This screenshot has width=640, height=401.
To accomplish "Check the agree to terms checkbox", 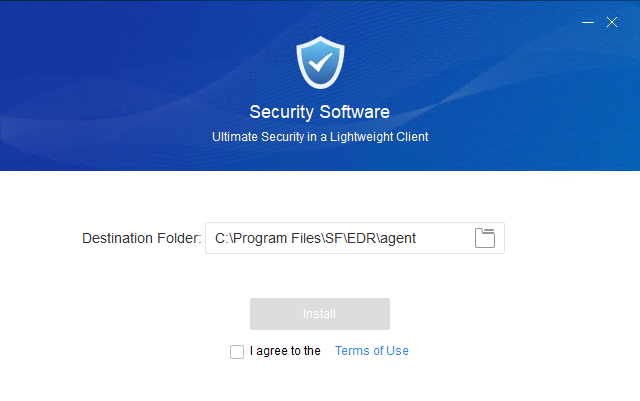I will point(237,351).
